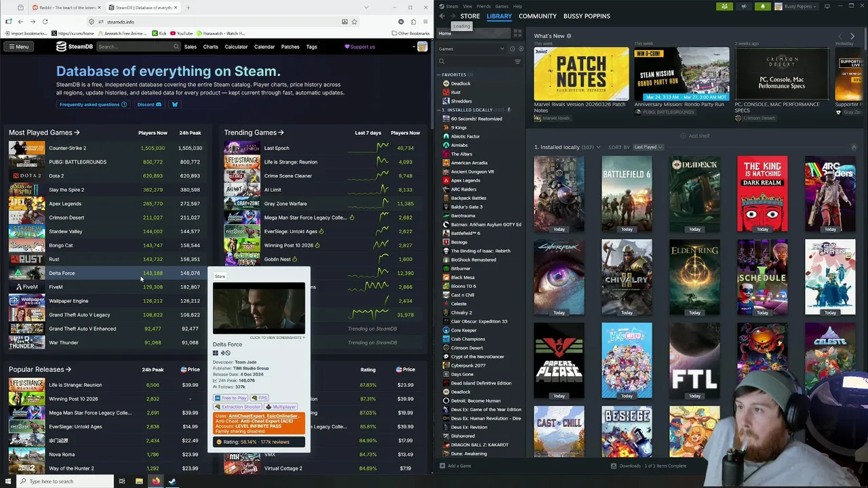
Task: Toggle ready to play filter
Action: pyautogui.click(x=520, y=49)
